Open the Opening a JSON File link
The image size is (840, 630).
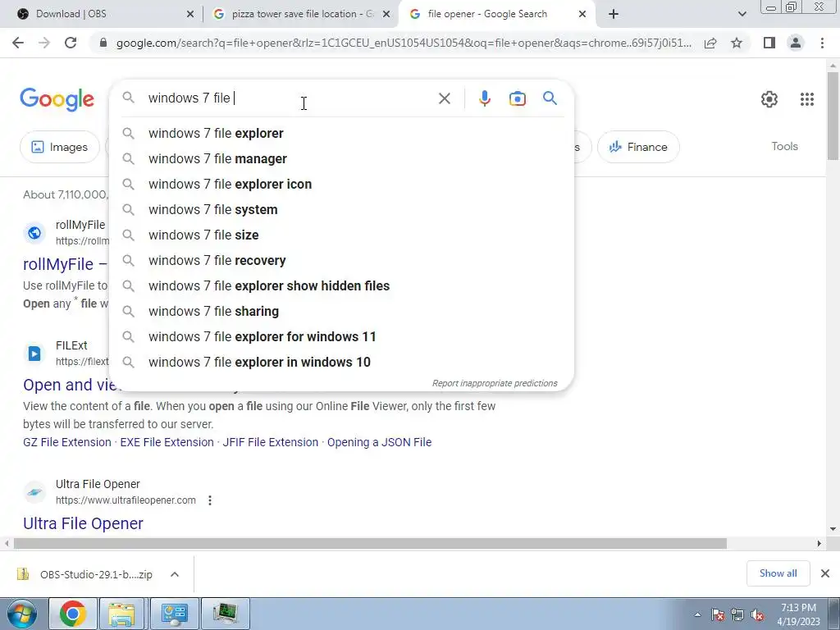pyautogui.click(x=379, y=442)
